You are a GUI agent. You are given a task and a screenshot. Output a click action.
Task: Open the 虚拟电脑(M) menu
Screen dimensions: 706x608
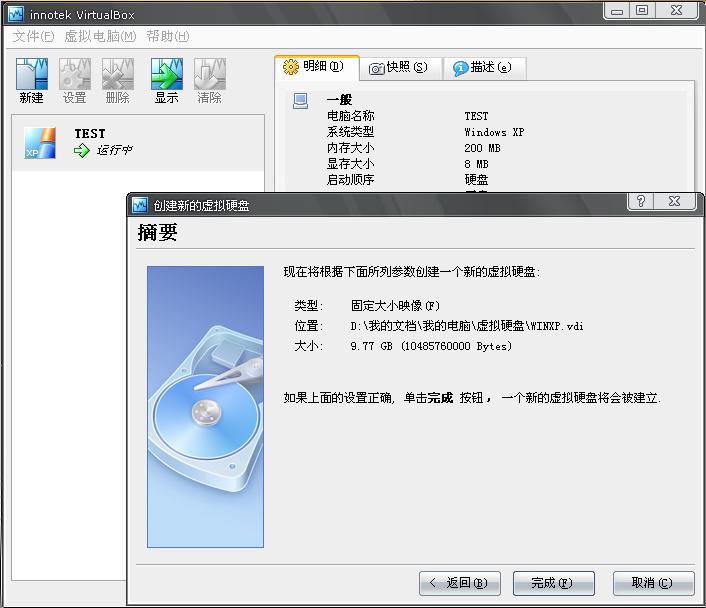click(x=100, y=36)
